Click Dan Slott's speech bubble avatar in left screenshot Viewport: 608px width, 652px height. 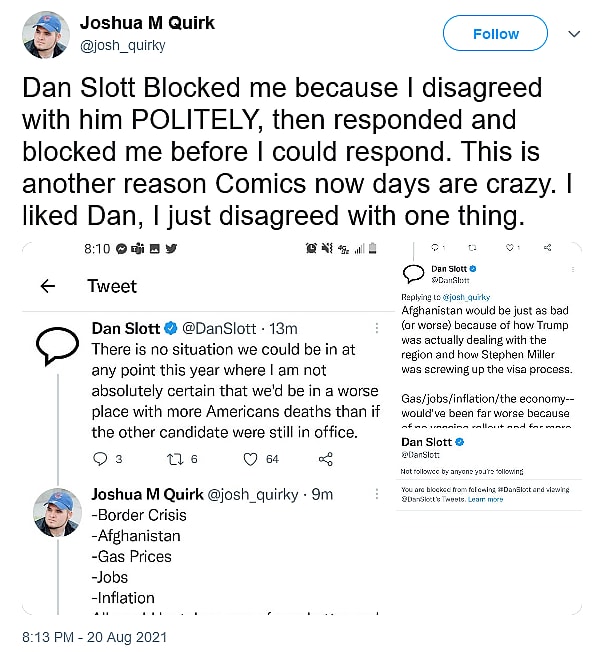(56, 345)
